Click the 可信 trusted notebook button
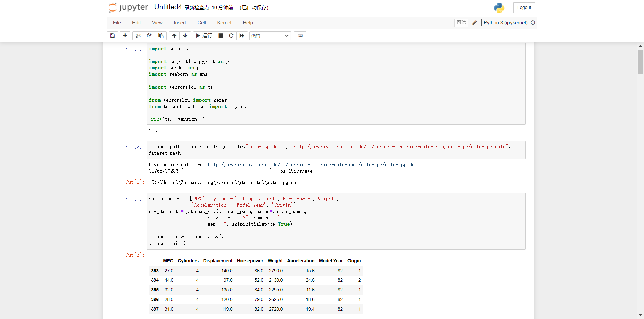The width and height of the screenshot is (644, 319). (x=461, y=23)
